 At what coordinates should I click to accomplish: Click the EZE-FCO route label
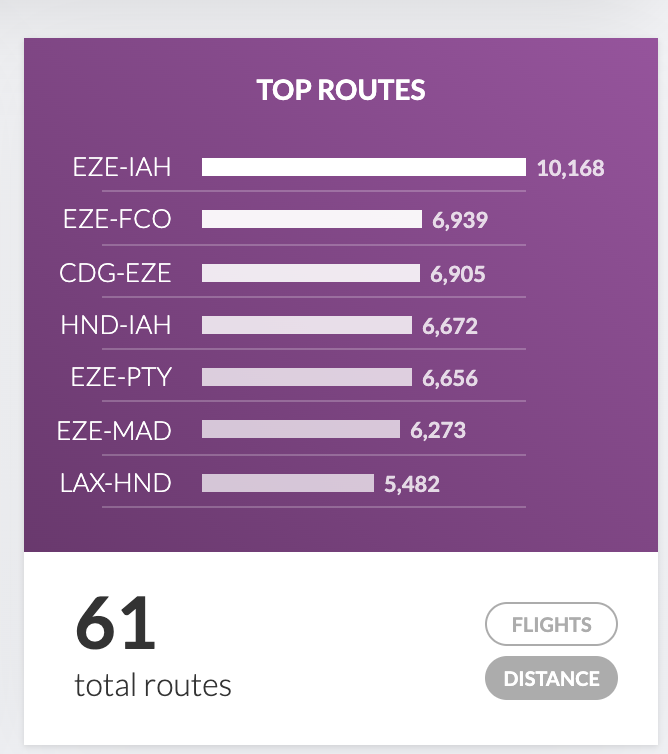(x=117, y=219)
